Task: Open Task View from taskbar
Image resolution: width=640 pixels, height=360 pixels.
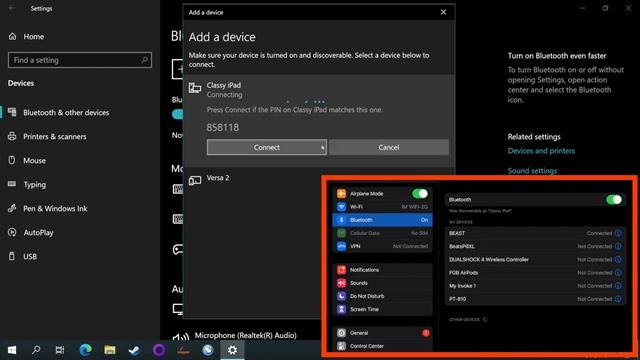Action: [x=60, y=350]
